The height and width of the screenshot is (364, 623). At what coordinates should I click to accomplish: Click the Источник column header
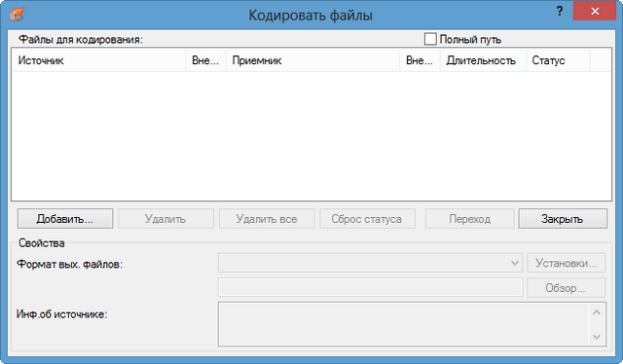pos(98,60)
